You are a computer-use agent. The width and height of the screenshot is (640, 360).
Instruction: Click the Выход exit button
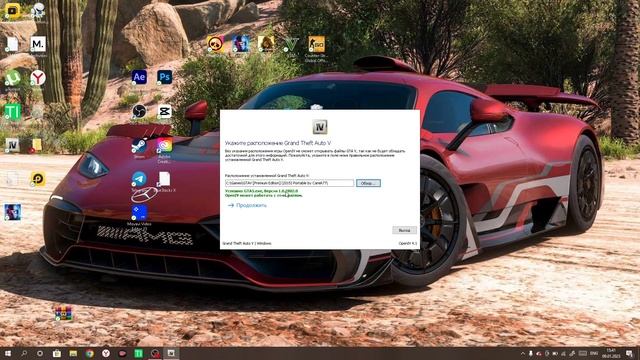click(404, 230)
